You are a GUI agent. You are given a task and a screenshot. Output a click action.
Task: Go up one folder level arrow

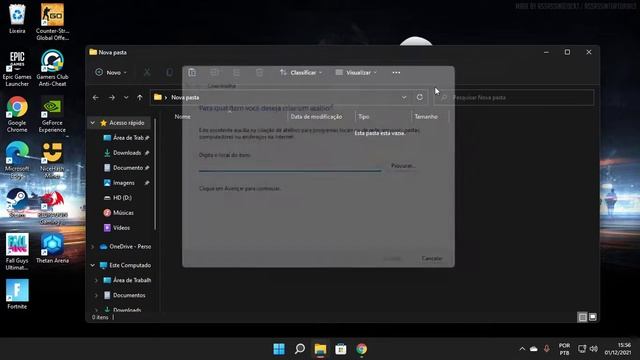(x=140, y=98)
